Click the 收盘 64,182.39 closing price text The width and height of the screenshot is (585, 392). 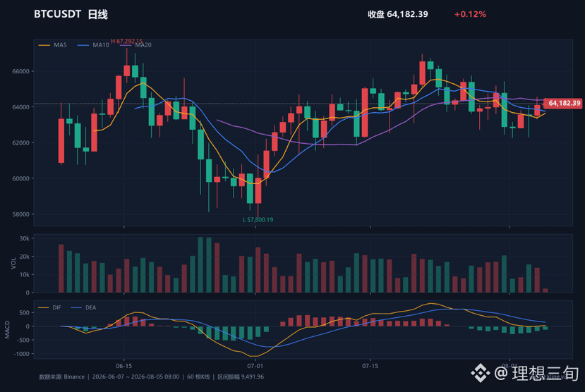[398, 14]
